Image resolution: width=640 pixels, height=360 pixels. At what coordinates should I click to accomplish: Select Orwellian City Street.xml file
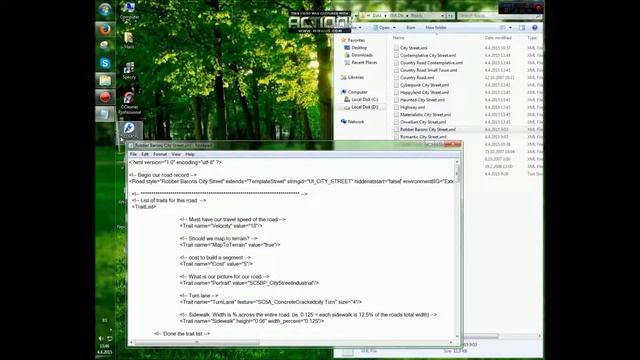423,122
